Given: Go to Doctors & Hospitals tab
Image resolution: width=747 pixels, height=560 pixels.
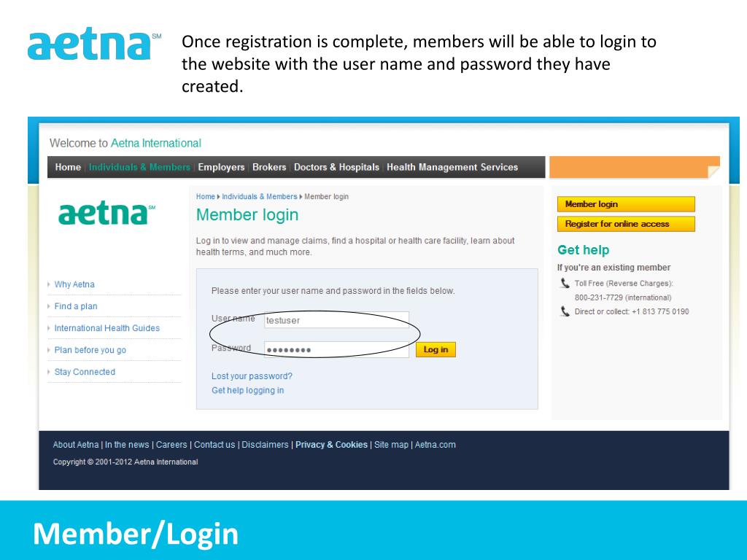Looking at the screenshot, I should click(336, 167).
